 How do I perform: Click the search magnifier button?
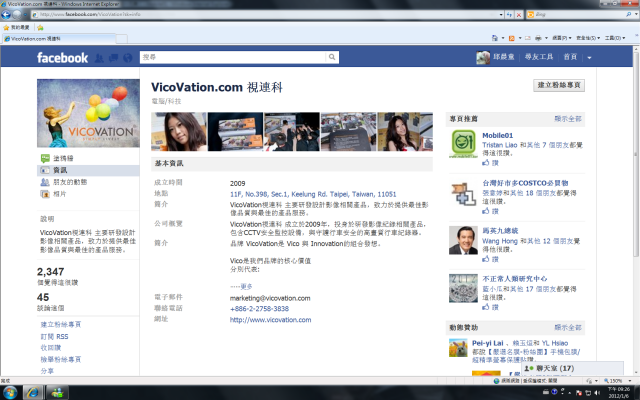[332, 57]
